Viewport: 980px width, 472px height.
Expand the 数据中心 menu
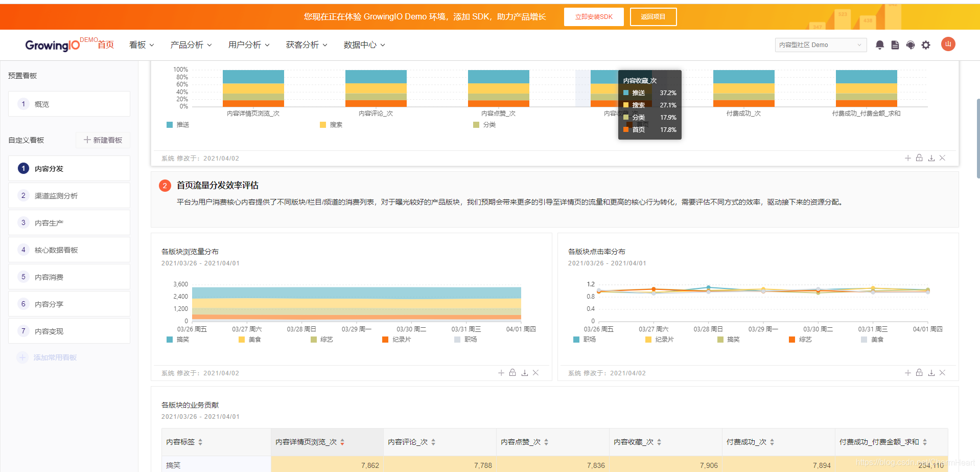pyautogui.click(x=364, y=45)
